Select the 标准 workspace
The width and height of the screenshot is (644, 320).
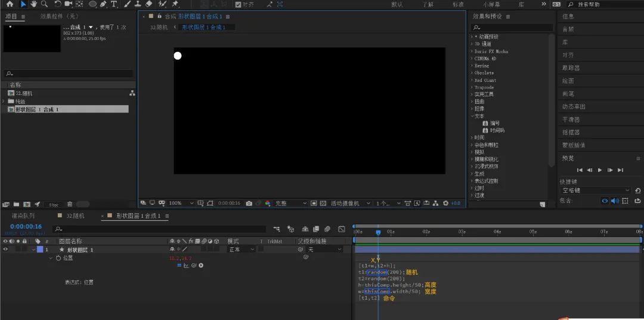pos(459,5)
